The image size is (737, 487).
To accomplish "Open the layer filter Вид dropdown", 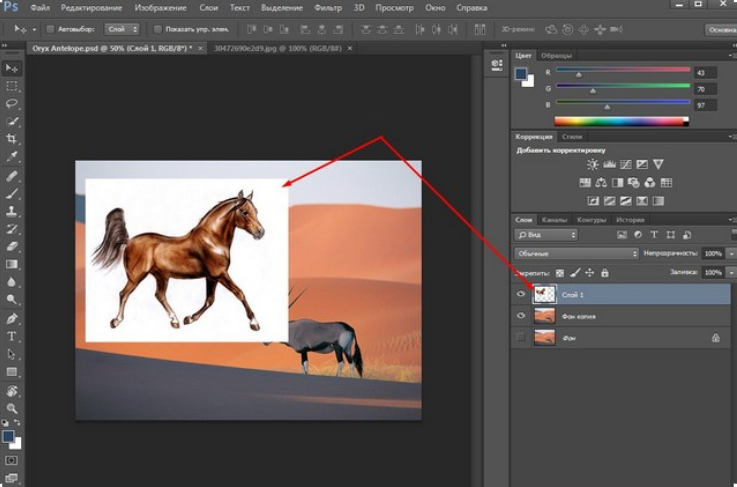I will click(x=545, y=234).
